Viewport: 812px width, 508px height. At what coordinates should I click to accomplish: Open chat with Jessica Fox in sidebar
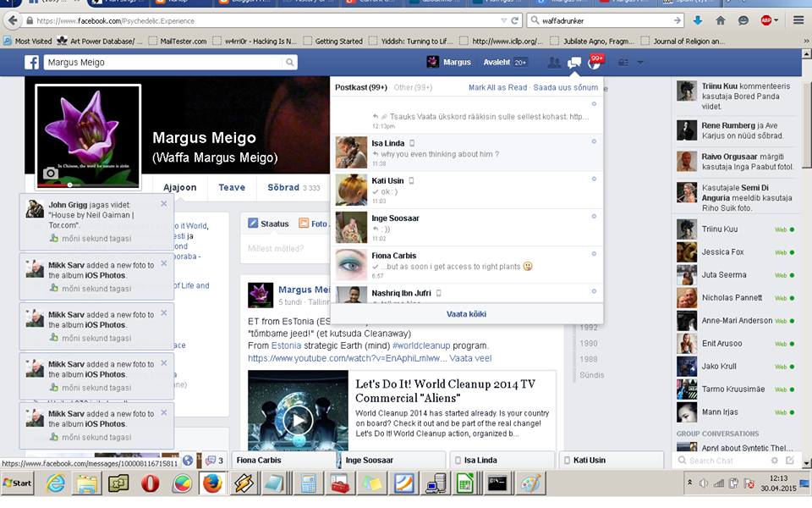(735, 252)
